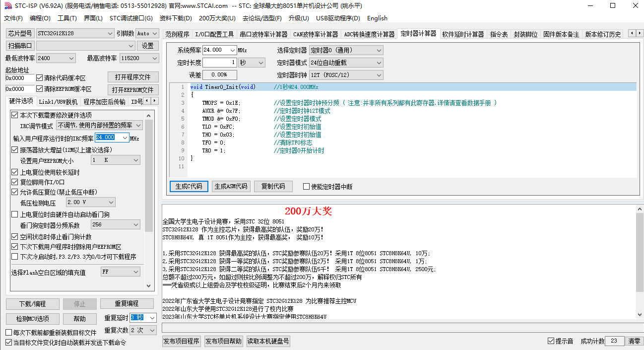Toggle 复位脚用作I/O口 checkbox
Screen dimensions: 644x350
15,182
